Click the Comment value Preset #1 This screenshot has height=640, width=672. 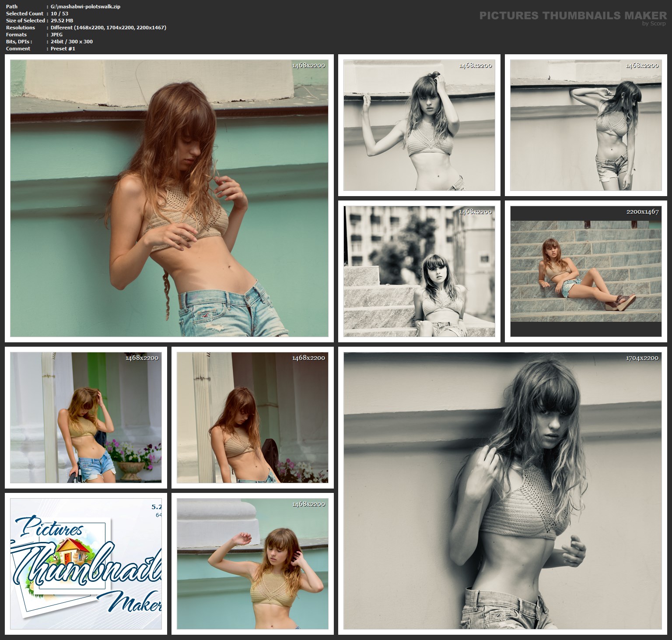coord(63,49)
